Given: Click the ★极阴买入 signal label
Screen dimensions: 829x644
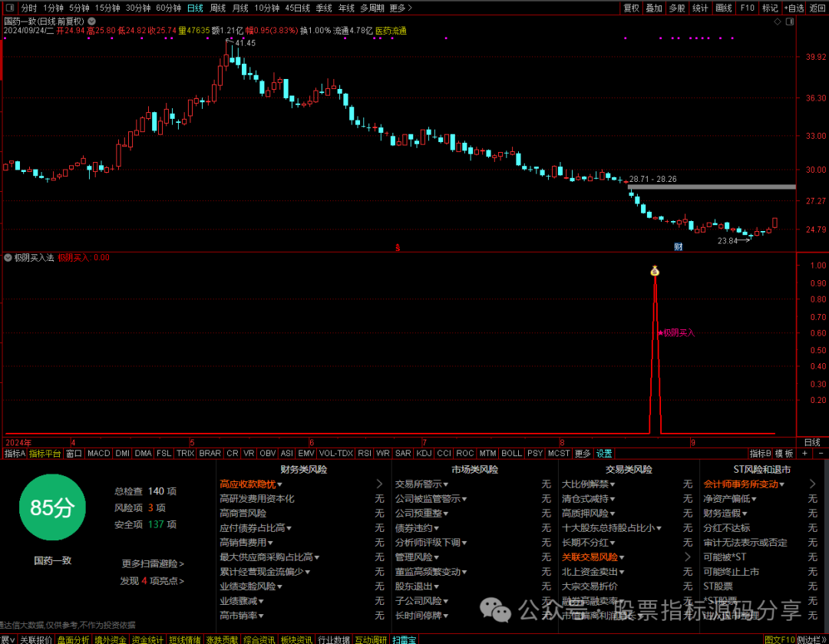Looking at the screenshot, I should pos(676,332).
